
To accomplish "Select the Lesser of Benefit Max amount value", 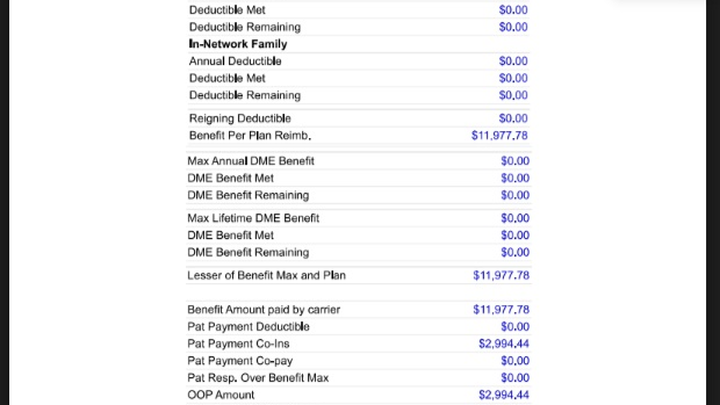I will (x=500, y=275).
